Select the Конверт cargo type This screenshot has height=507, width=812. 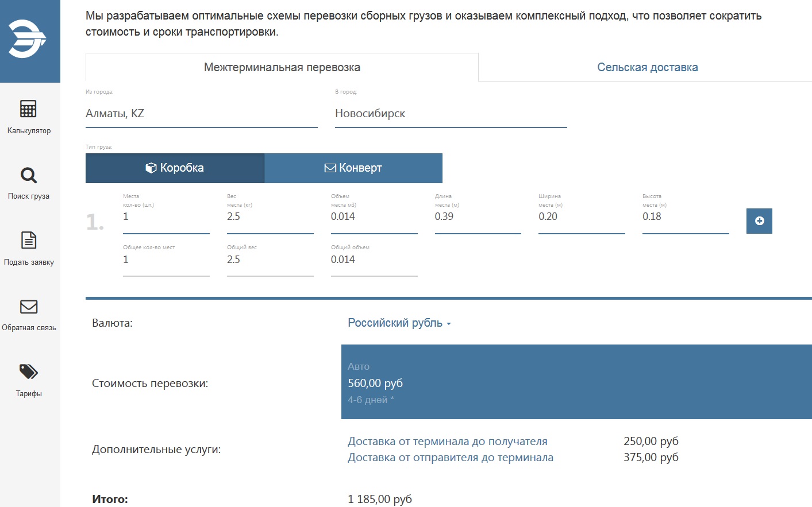(x=353, y=168)
